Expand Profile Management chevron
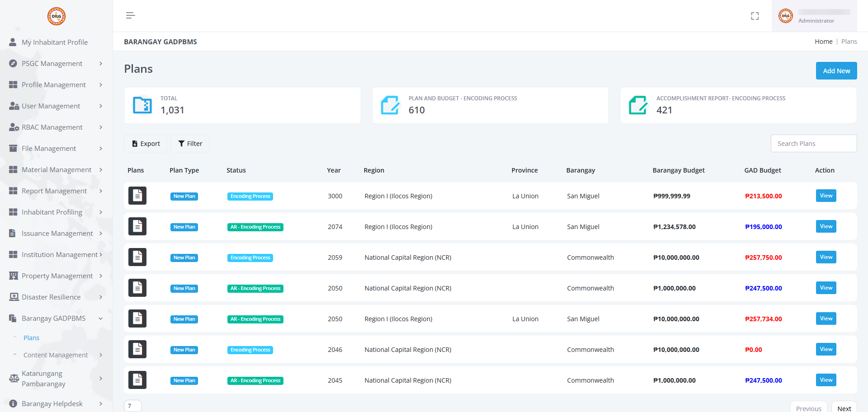The image size is (868, 412). [x=101, y=85]
